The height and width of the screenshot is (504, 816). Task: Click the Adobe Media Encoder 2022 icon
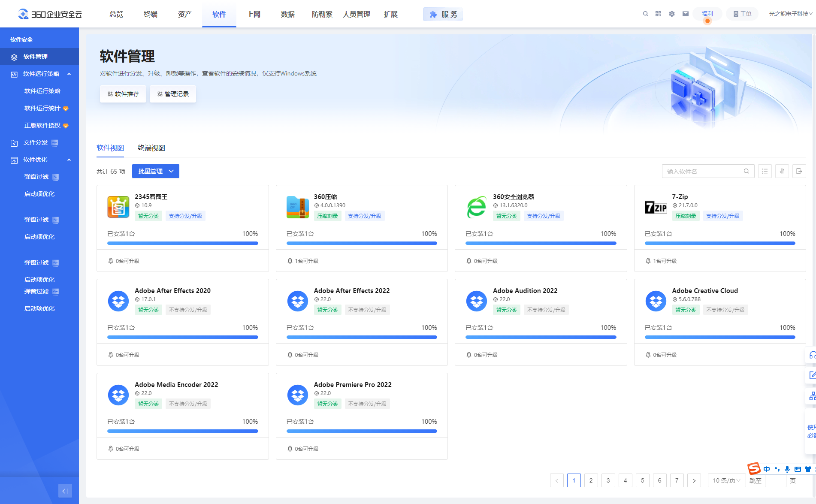point(118,395)
